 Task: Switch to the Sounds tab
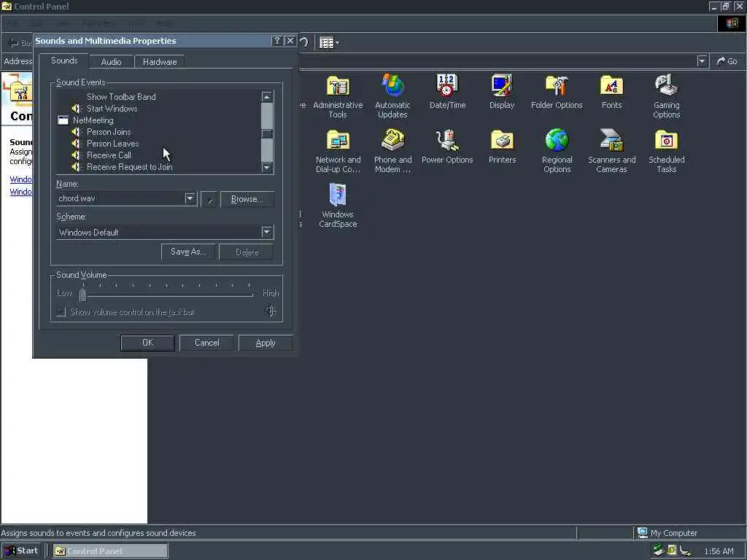64,61
